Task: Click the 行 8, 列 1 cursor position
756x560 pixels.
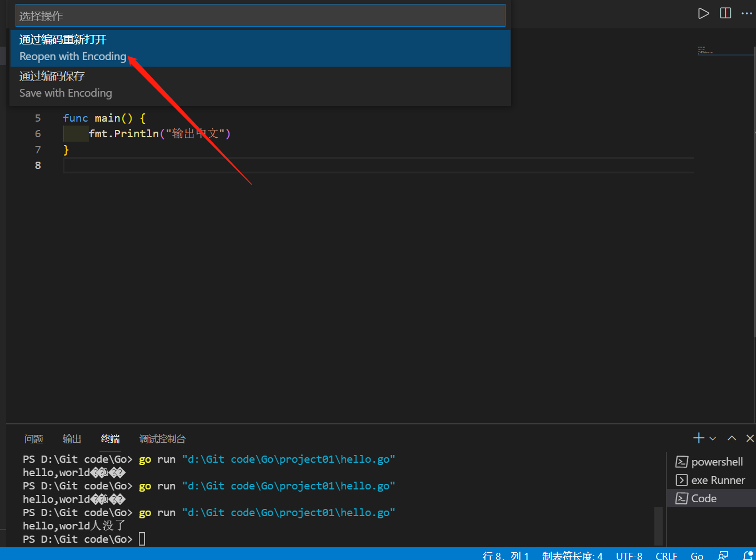Action: (505, 556)
